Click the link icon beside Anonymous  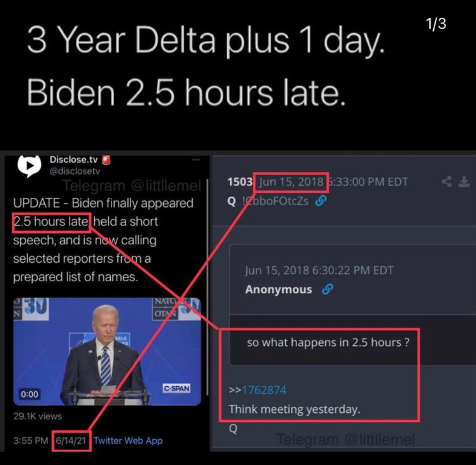[x=327, y=289]
